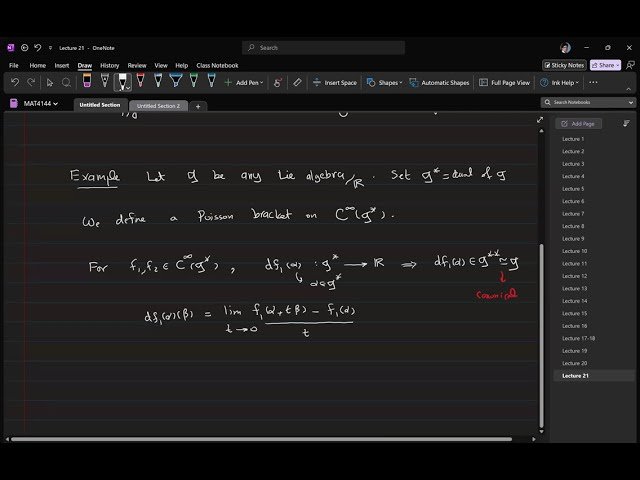Click the vertical scrollbar thumb
The image size is (640, 480).
[x=542, y=336]
